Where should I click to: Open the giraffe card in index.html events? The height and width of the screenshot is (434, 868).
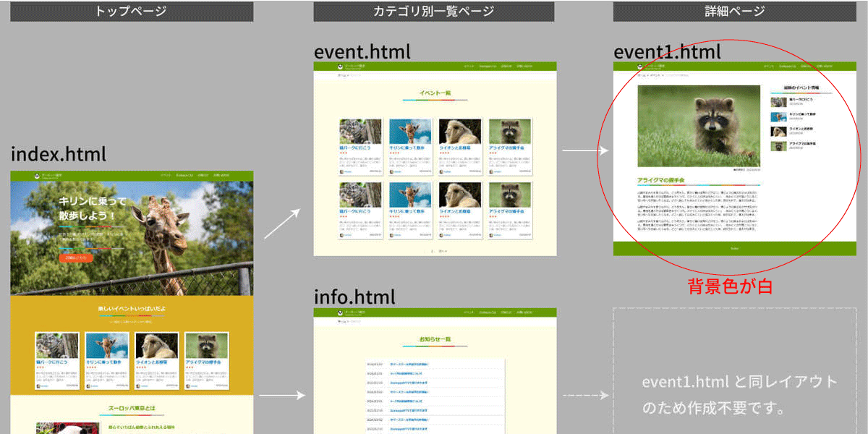click(107, 362)
